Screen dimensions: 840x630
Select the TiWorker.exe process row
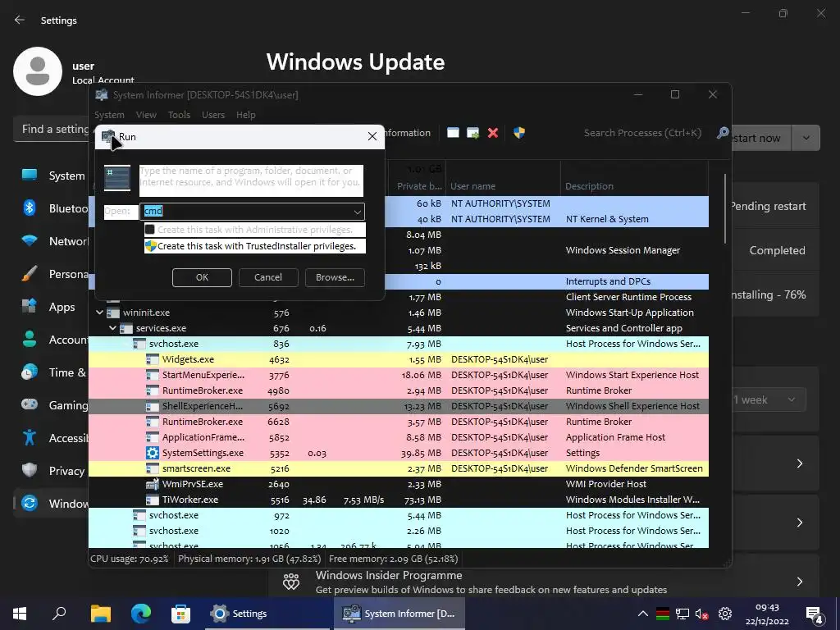pyautogui.click(x=399, y=500)
